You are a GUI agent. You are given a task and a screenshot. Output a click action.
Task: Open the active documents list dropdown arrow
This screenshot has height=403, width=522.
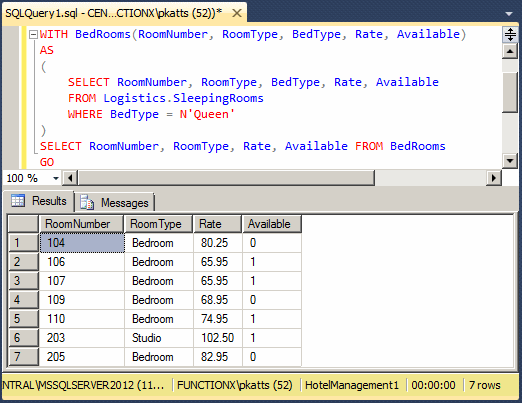point(509,14)
